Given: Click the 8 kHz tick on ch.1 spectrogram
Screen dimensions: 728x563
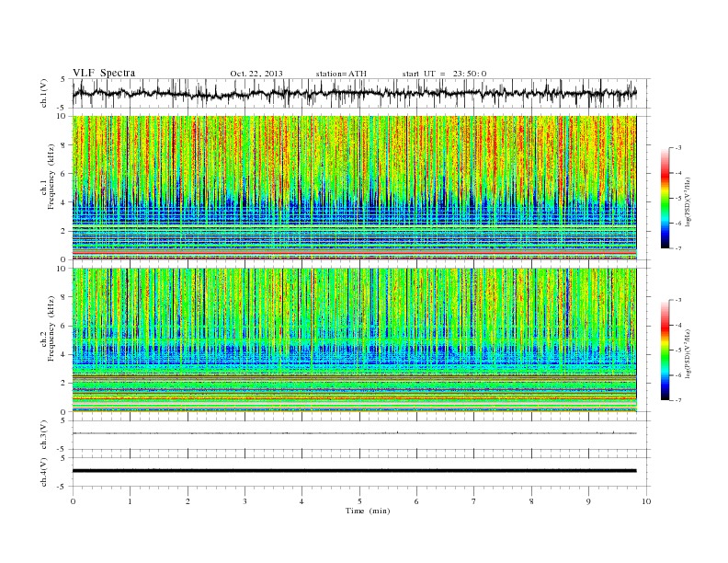Looking at the screenshot, I should pos(64,145).
